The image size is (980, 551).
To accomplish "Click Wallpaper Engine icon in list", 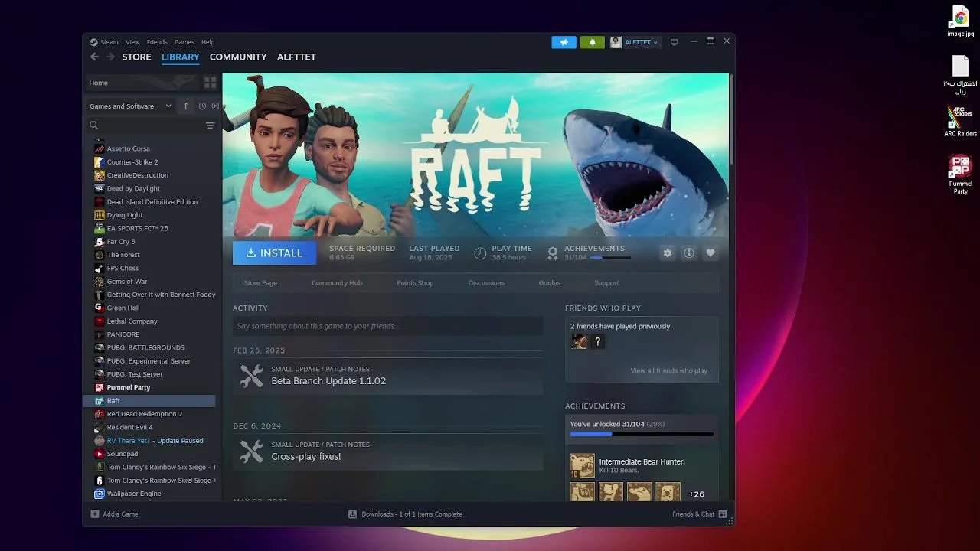I will (x=100, y=494).
